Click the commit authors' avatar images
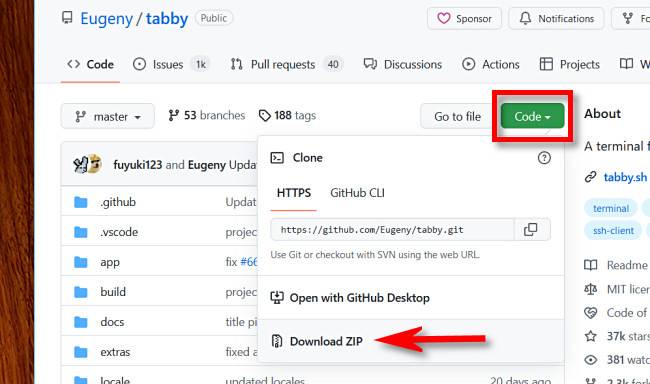The width and height of the screenshot is (650, 384). coord(87,164)
